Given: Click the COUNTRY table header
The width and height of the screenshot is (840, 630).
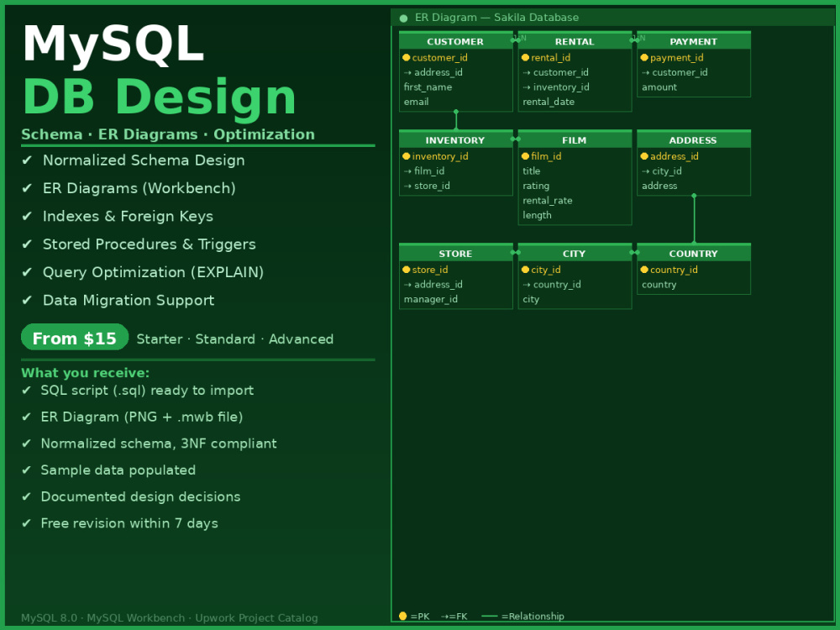Looking at the screenshot, I should click(694, 253).
